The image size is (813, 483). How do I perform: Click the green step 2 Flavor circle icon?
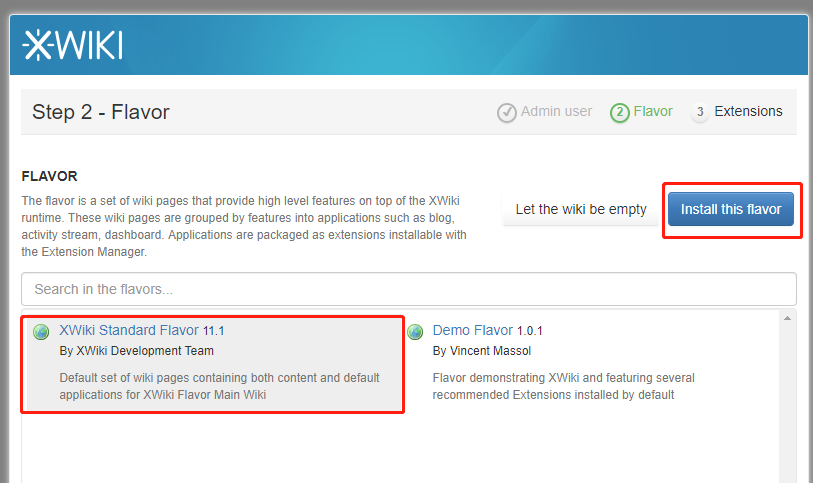tap(620, 112)
